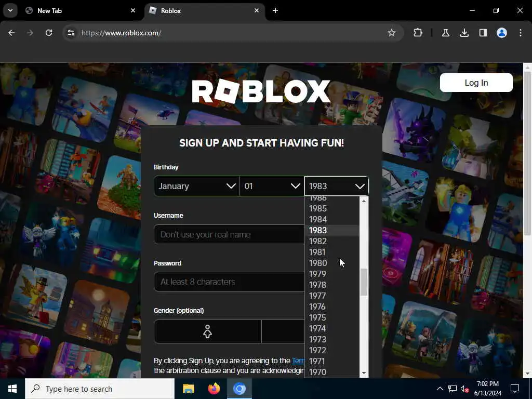Bookmark this page with the star icon

coord(392,33)
